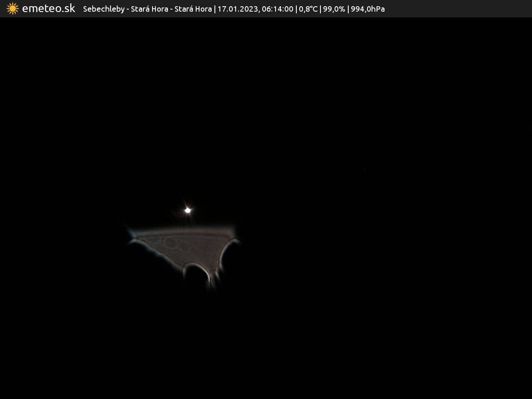Click the 994,0hPa pressure reading
Viewport: 532px width, 399px height.
tap(367, 9)
